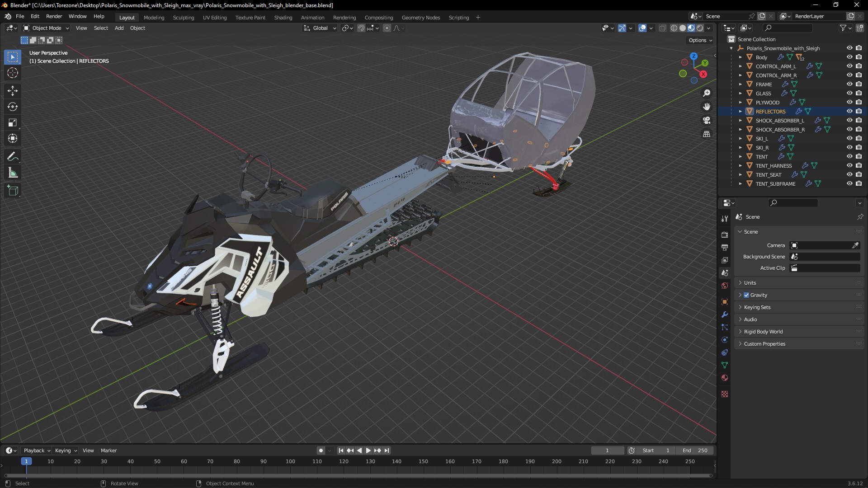Toggle camera view icon in viewport

pyautogui.click(x=707, y=120)
